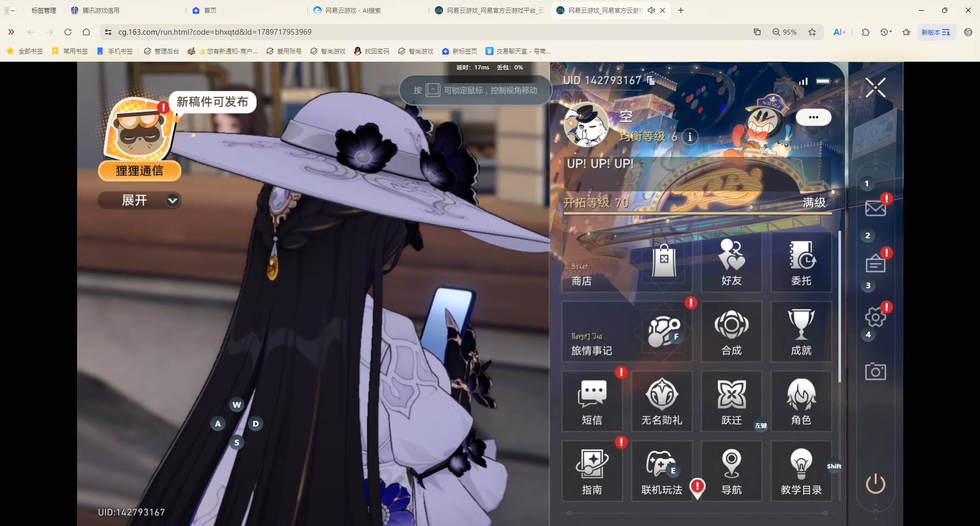Open the page copy icon in address bar
This screenshot has height=526, width=980.
click(x=757, y=32)
